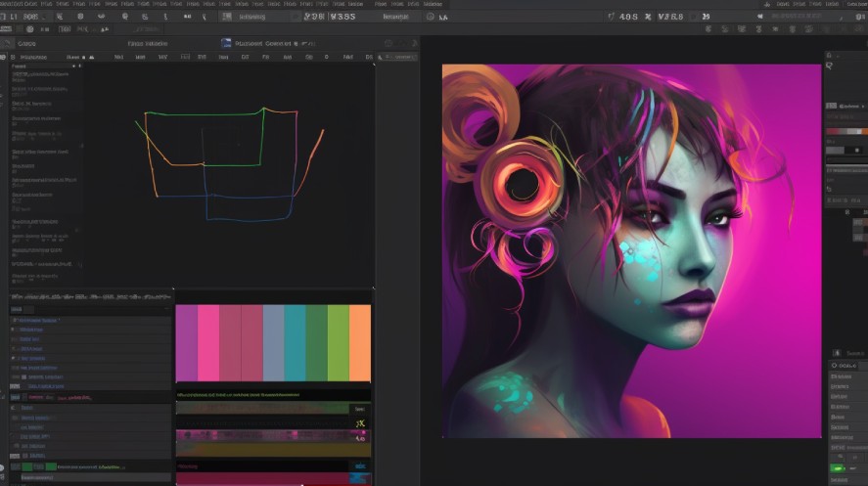Select the lime green palette swatch

click(x=339, y=343)
